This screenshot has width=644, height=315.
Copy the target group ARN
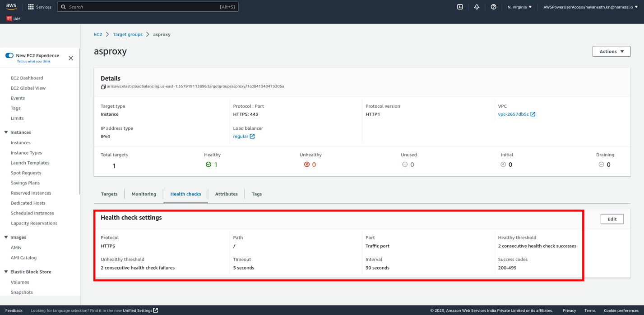click(x=103, y=87)
